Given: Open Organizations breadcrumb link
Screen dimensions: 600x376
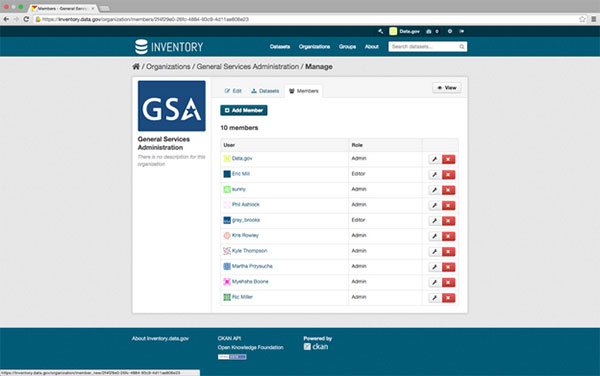Looking at the screenshot, I should coord(168,67).
